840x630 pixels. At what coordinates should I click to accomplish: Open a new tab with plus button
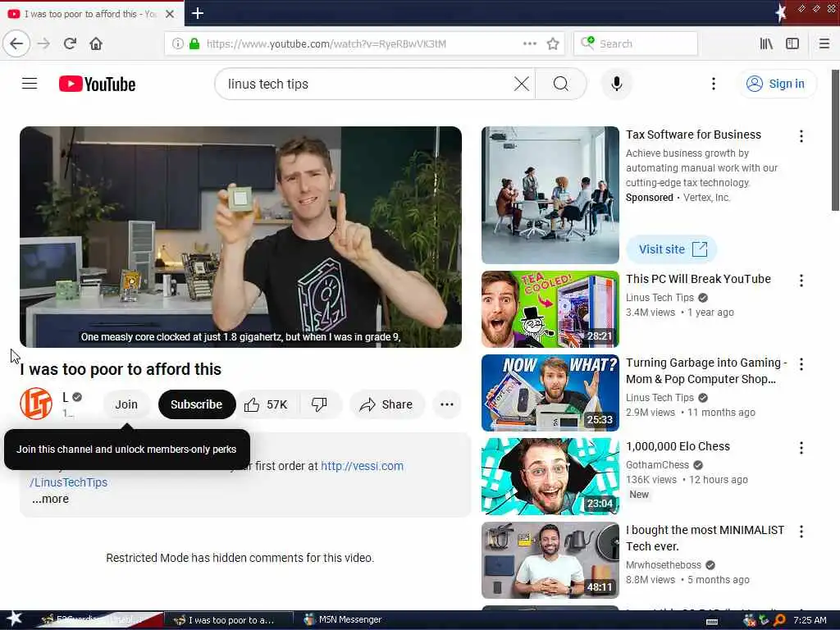(198, 13)
